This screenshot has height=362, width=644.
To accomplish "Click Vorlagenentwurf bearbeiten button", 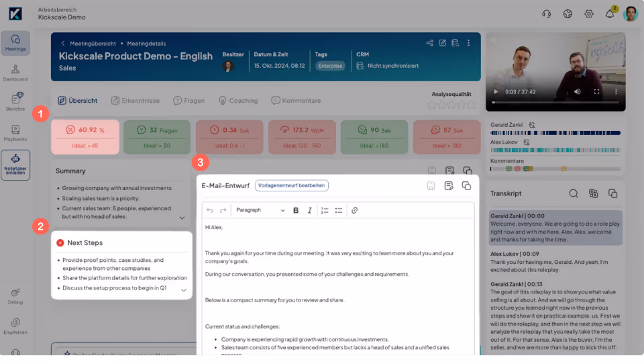I will coord(292,185).
